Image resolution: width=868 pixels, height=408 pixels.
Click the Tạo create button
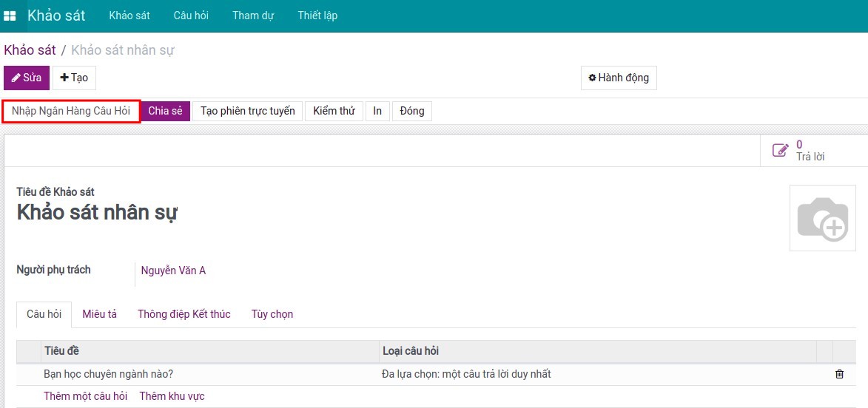[74, 78]
